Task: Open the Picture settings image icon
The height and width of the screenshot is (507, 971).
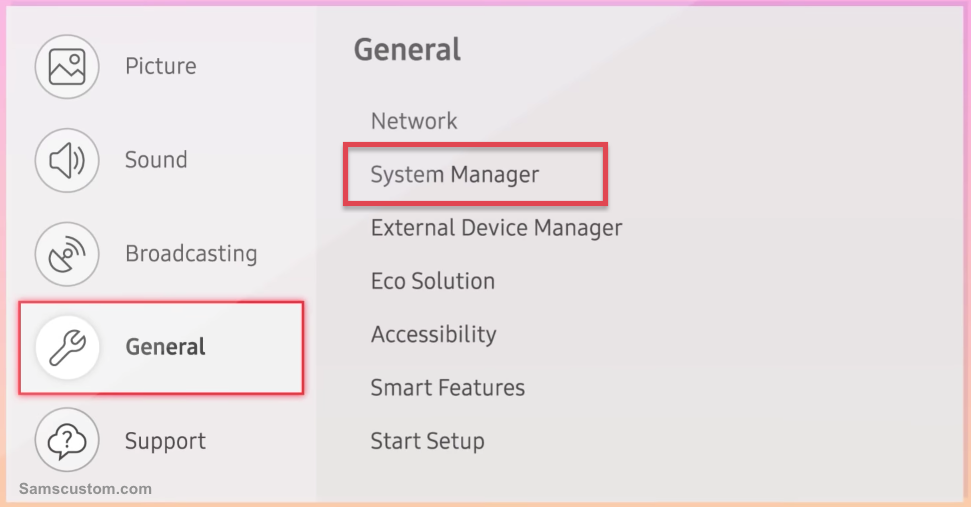Action: click(x=67, y=66)
